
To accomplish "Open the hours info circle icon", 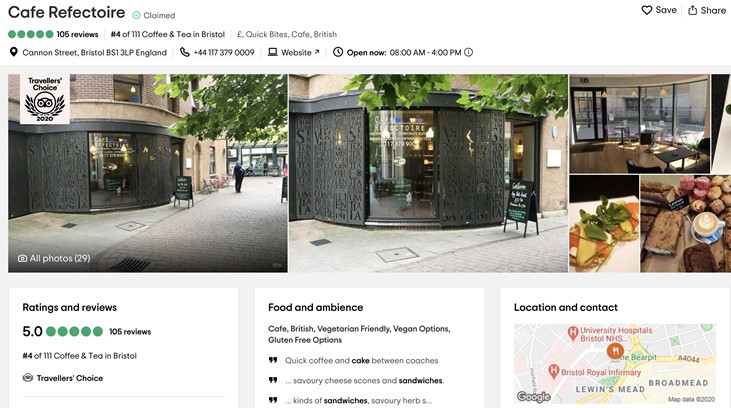I will pyautogui.click(x=469, y=52).
